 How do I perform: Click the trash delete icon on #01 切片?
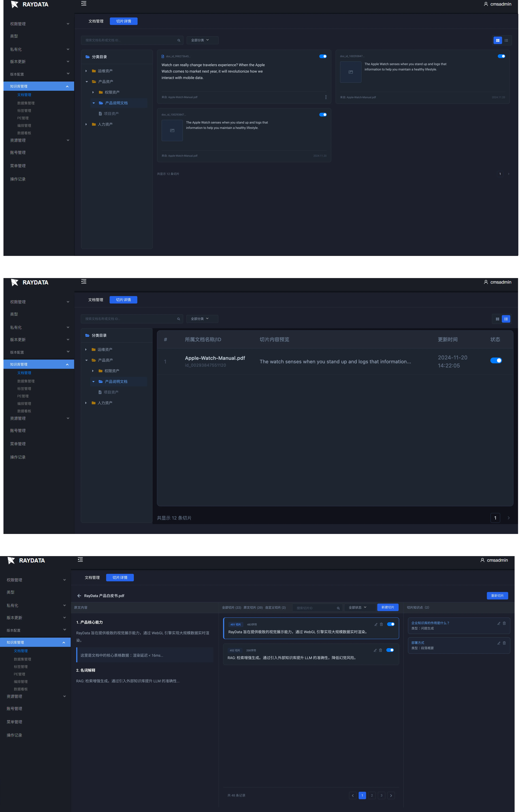click(x=381, y=624)
